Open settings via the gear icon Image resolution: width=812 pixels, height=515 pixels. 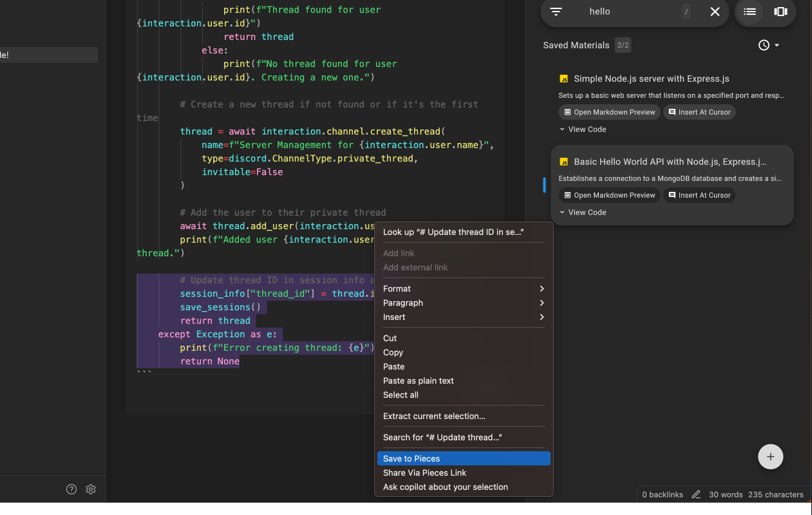click(91, 489)
